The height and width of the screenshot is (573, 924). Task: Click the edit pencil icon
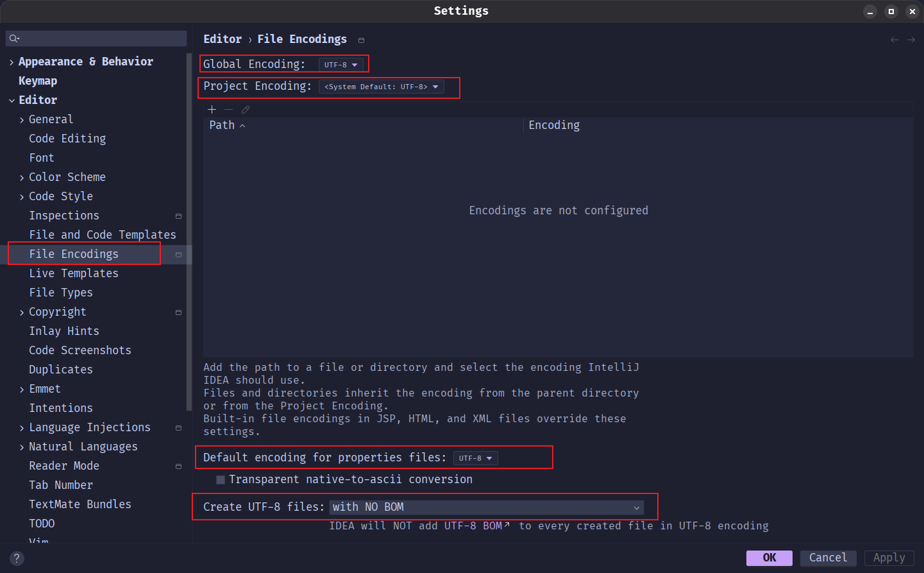pos(246,110)
